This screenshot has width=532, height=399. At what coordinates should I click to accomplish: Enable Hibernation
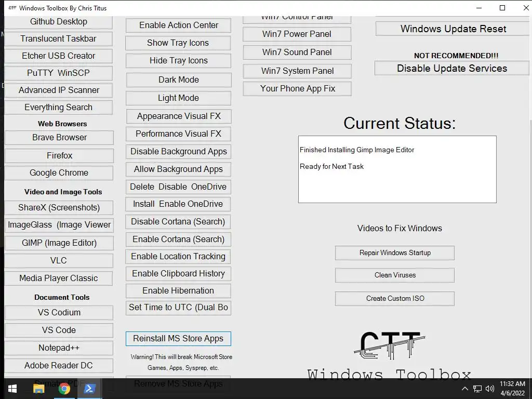click(179, 291)
